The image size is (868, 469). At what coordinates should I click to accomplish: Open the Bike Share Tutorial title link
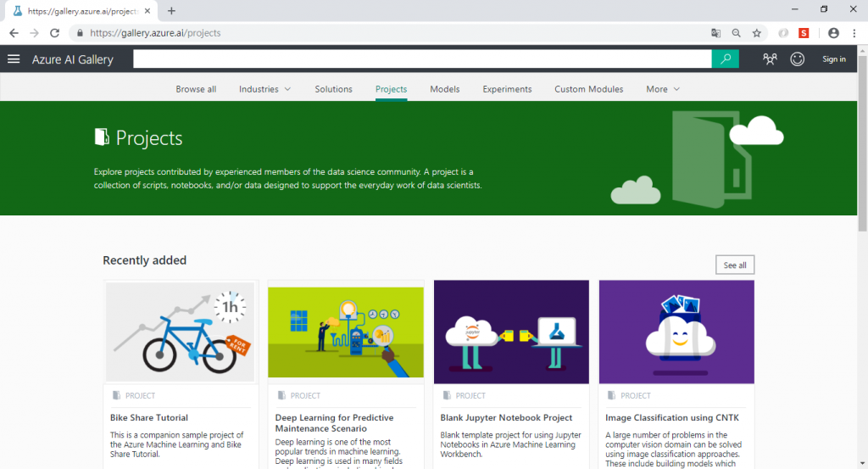coord(149,417)
